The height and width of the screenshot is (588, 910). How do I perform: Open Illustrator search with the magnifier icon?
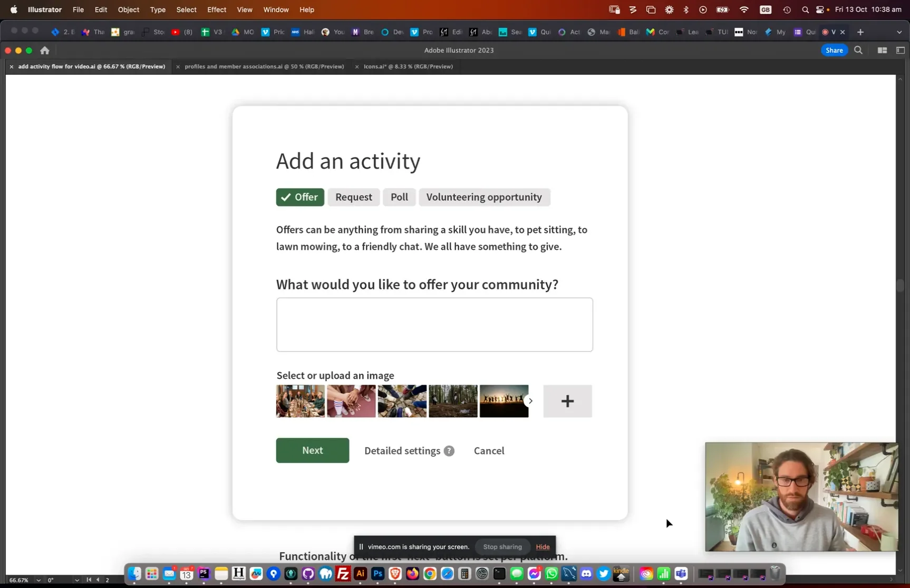[x=858, y=50]
